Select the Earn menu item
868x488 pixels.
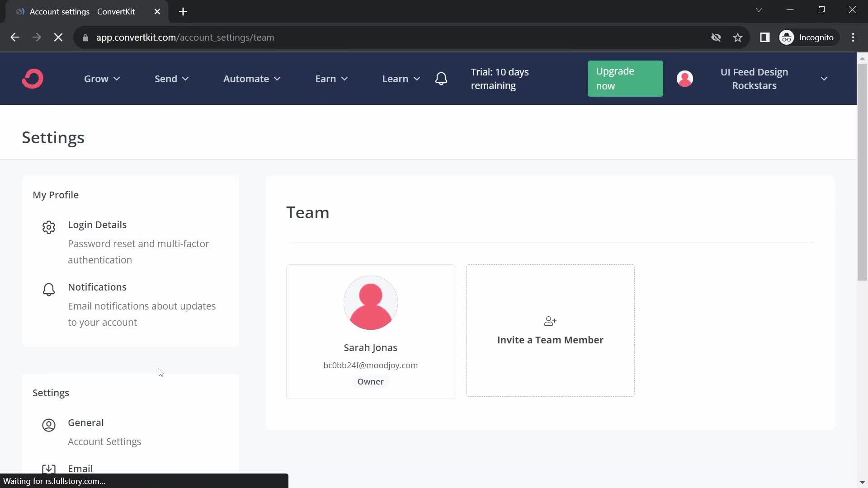pyautogui.click(x=332, y=79)
